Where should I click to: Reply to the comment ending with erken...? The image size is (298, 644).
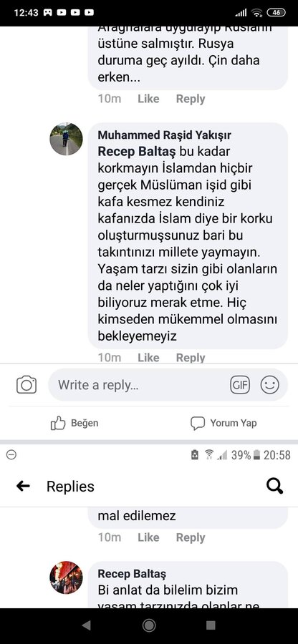click(x=191, y=99)
